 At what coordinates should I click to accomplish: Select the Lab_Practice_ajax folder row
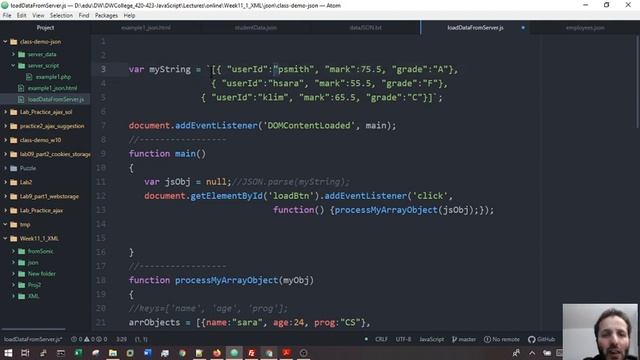point(45,210)
